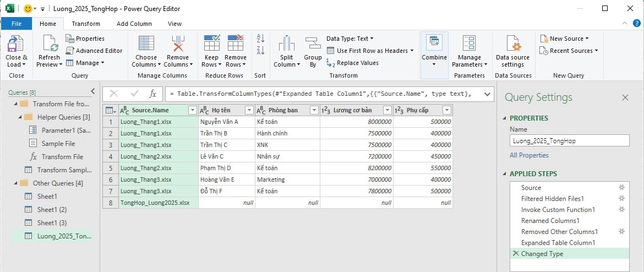Open Phòng ban column filter dropdown
Screen dimensions: 644x272
pos(314,110)
